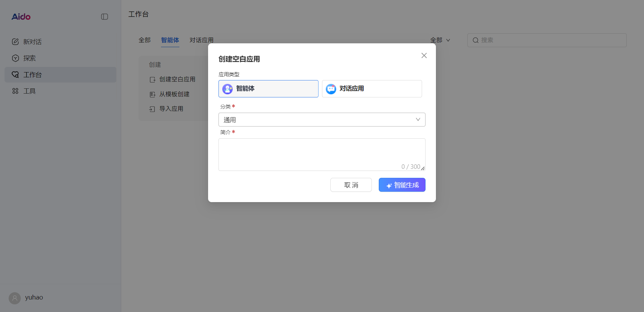This screenshot has width=644, height=312.
Task: Select the 从模板创建 template icon
Action: pos(152,94)
